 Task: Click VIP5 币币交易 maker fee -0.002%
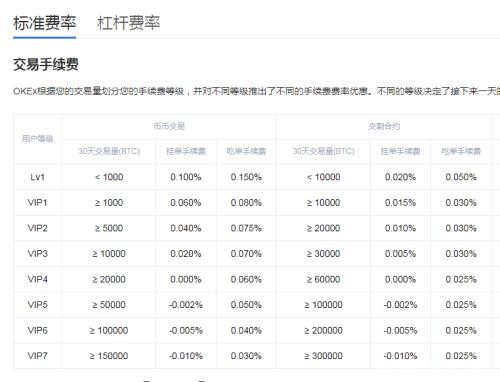click(186, 305)
